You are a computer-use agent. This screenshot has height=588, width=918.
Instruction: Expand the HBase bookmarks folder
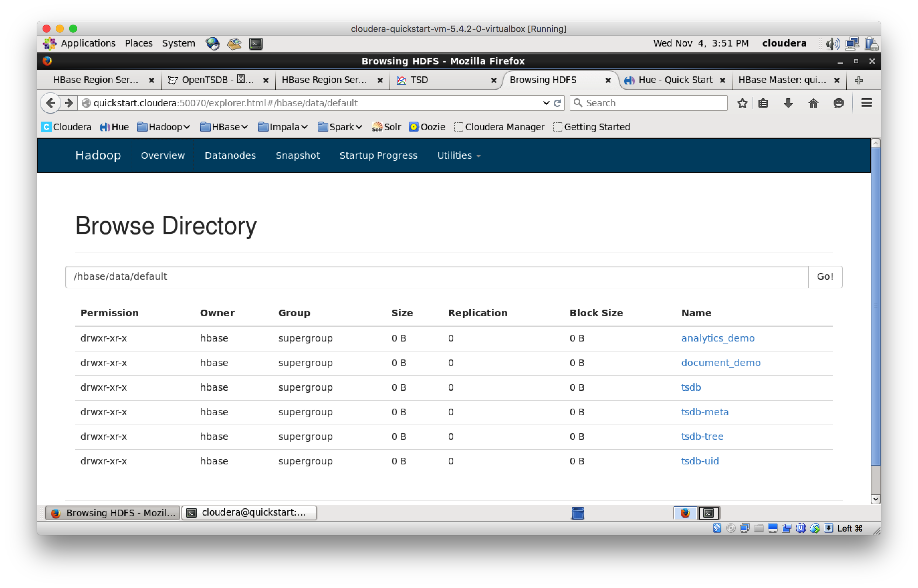coord(224,127)
